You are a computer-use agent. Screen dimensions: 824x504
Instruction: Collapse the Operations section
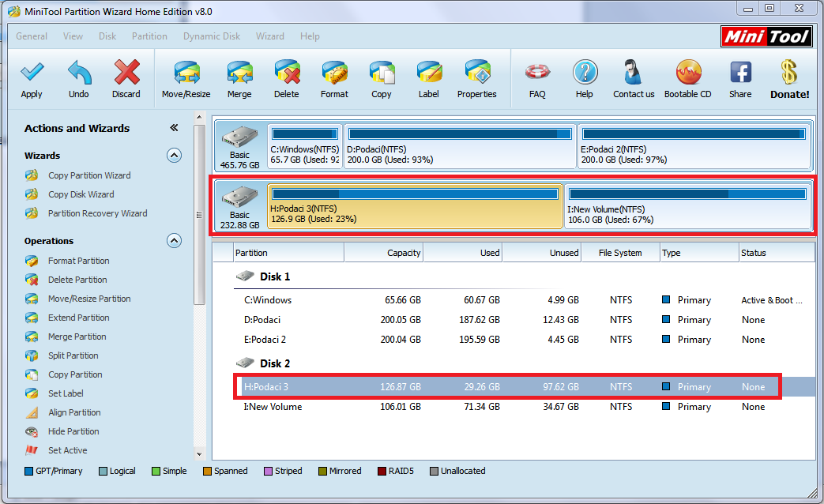coord(174,241)
